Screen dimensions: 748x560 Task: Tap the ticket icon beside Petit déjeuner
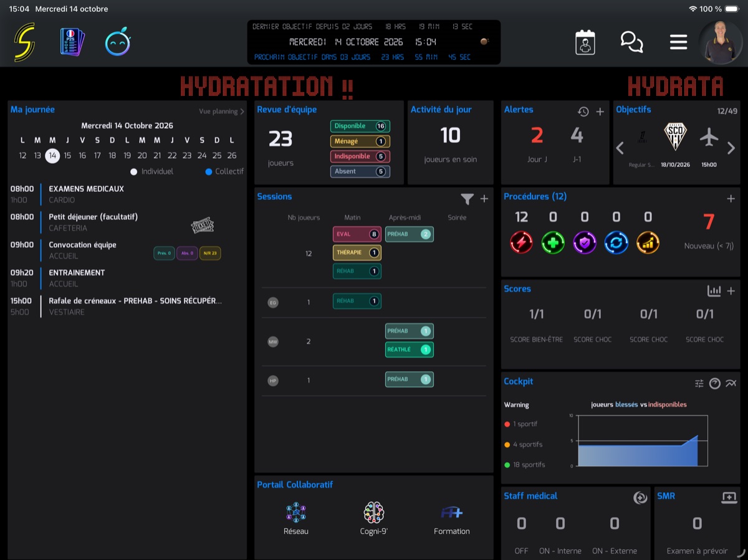point(203,225)
